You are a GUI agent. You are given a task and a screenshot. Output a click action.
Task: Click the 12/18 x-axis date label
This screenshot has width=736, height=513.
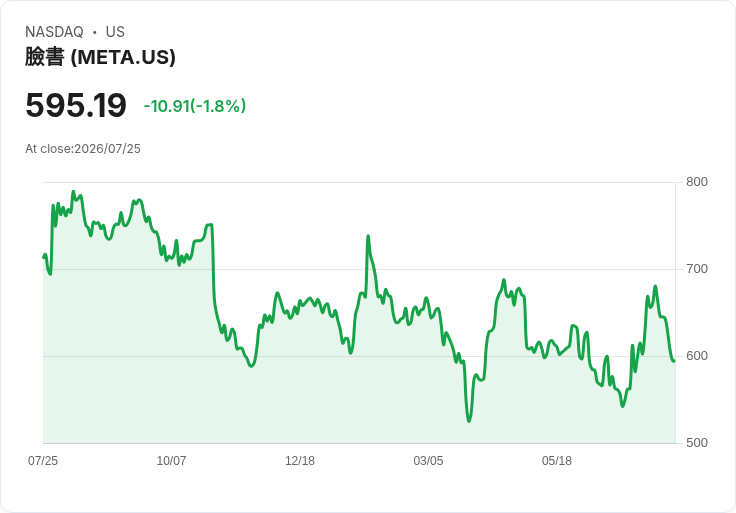coord(300,461)
